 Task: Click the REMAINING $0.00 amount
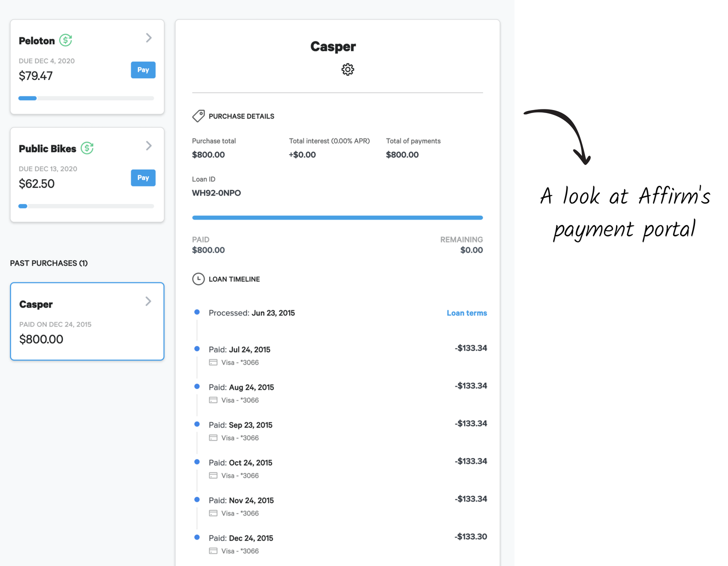pos(471,250)
